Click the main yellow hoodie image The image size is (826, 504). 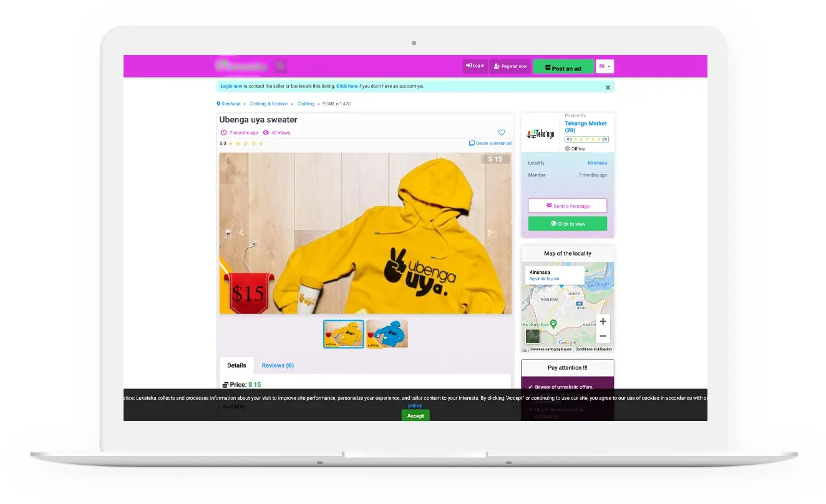(365, 233)
